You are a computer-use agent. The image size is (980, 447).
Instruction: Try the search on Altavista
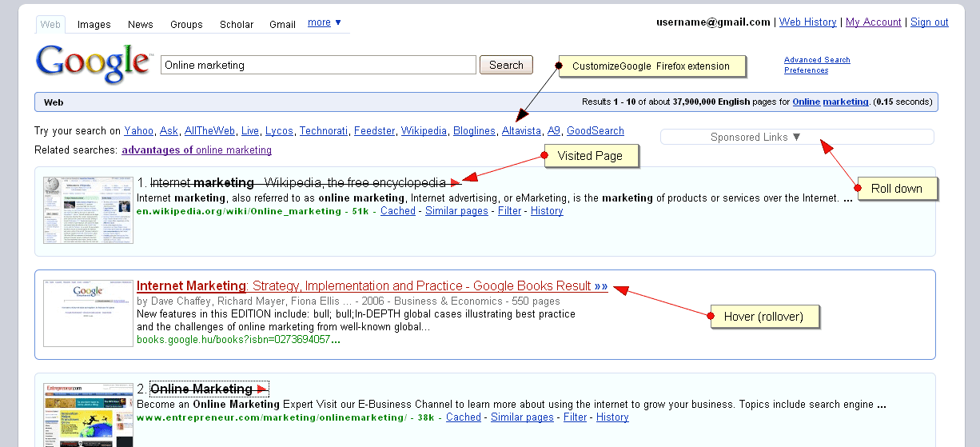pos(521,130)
